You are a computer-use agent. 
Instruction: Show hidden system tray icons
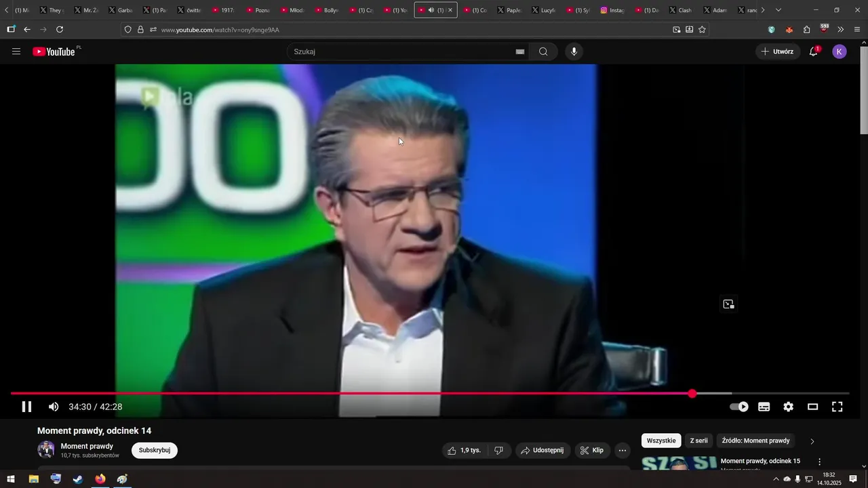[x=776, y=479]
